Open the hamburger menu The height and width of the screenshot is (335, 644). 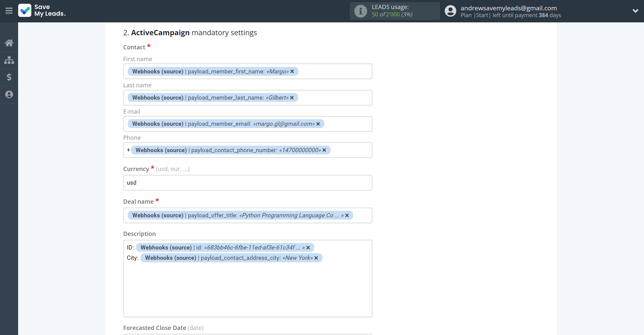tap(9, 11)
